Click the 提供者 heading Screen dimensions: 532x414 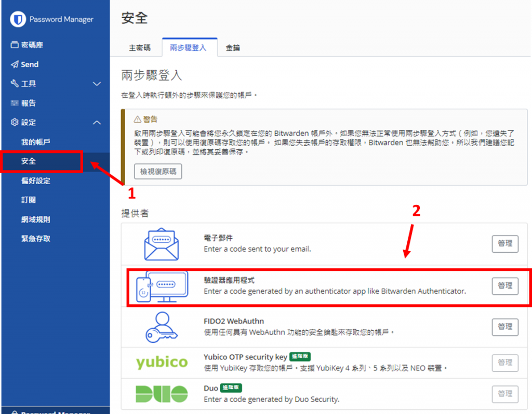[135, 213]
